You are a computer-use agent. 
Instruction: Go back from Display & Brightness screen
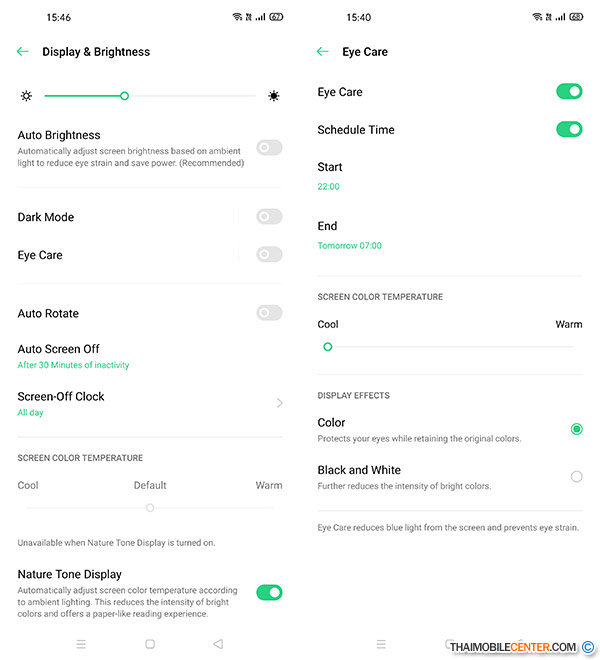click(x=23, y=51)
